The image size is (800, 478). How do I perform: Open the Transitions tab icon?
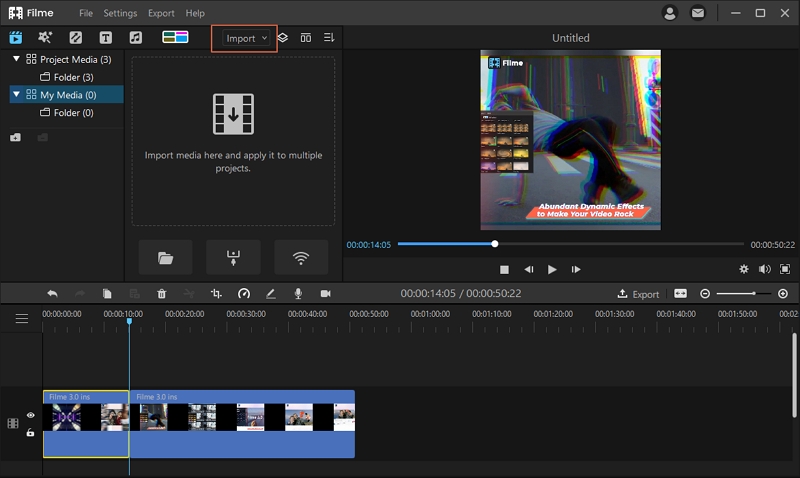76,37
